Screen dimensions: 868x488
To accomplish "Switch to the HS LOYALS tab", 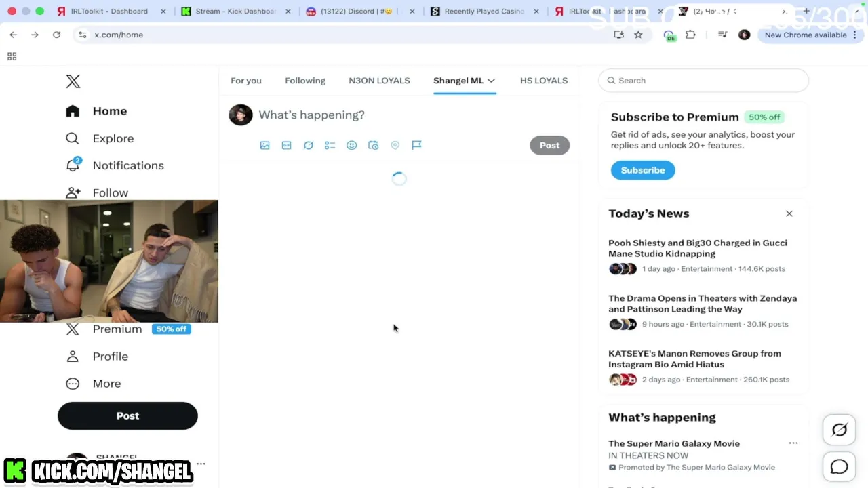I will [544, 81].
